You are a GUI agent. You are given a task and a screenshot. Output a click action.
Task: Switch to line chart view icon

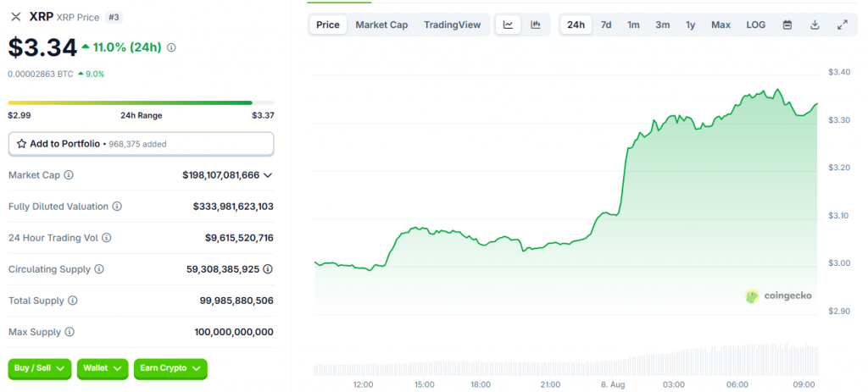click(509, 25)
